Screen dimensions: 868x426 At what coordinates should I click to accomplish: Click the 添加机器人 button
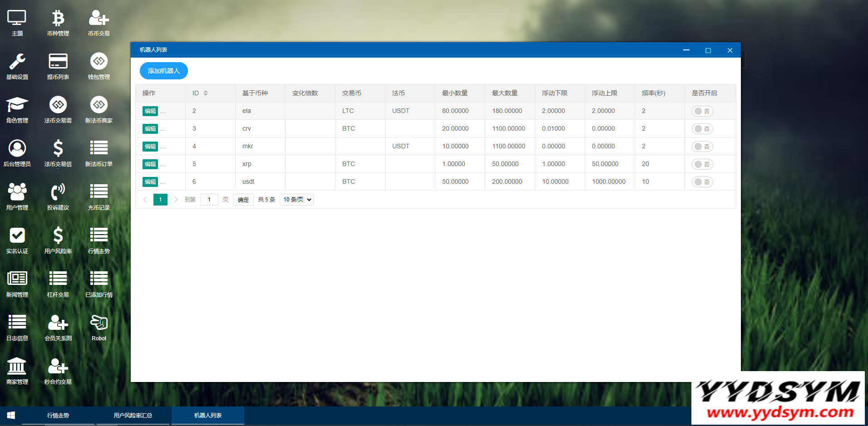(163, 71)
